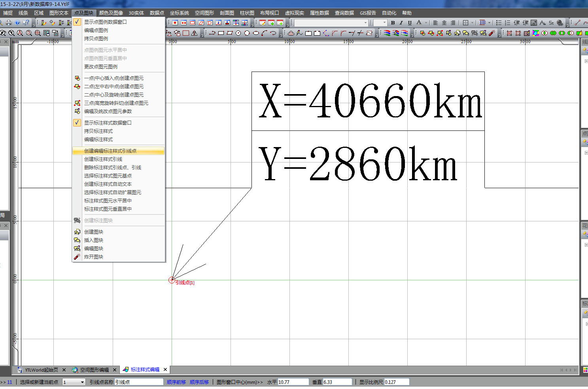
Task: Choose 炸开图块 from the menu
Action: point(118,257)
